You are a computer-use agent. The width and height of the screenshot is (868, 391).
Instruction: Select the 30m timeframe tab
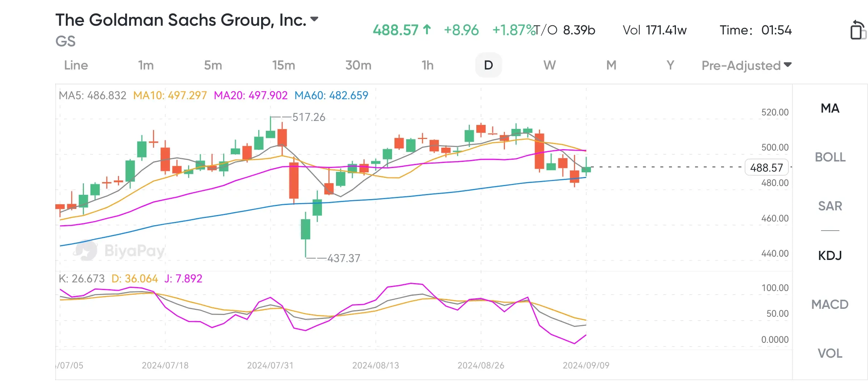(x=358, y=65)
